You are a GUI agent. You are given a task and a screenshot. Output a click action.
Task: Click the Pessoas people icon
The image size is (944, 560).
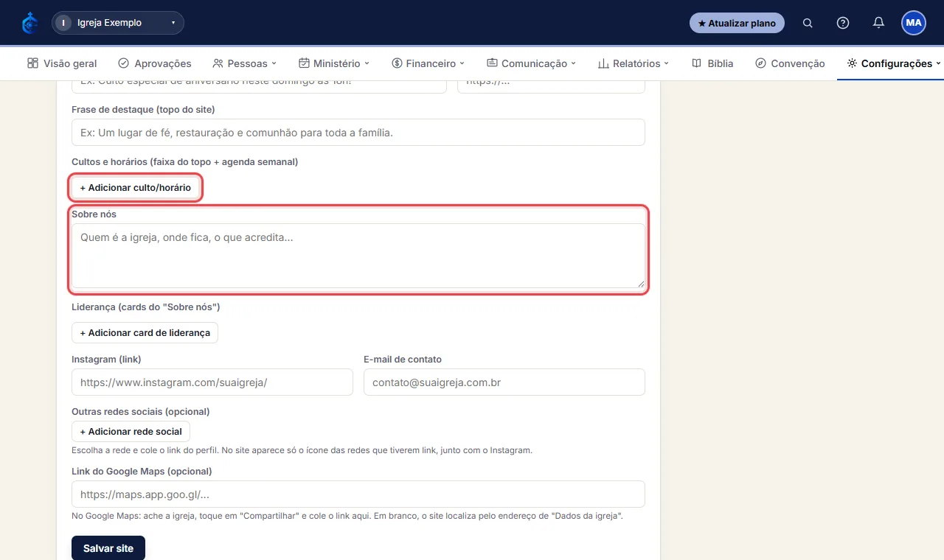[x=218, y=63]
